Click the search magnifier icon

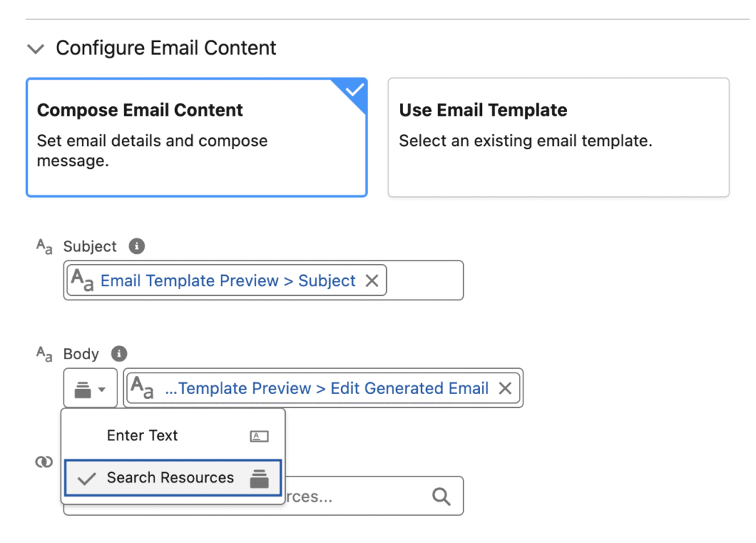[x=441, y=497]
